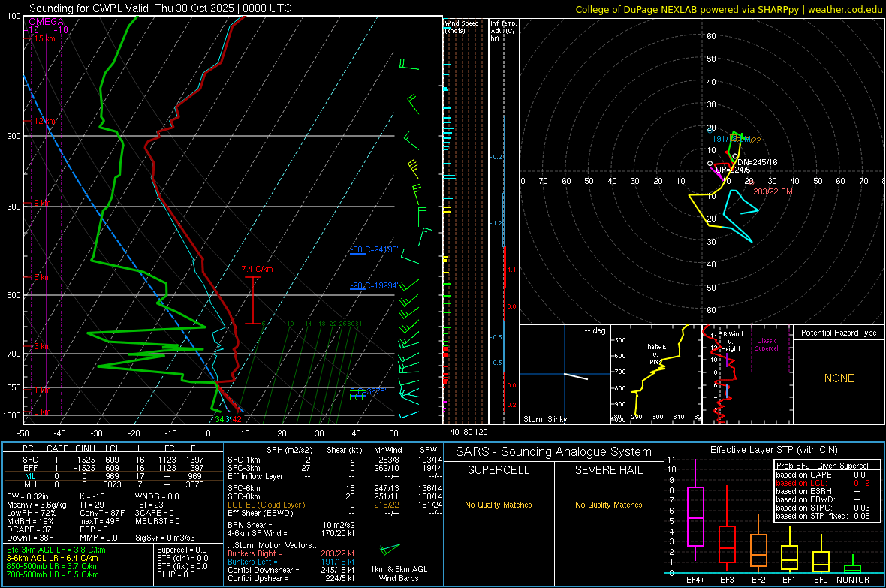
Task: Click the 'Sfc-3km AGL LR = 3.8 C/km' line
Action: pyautogui.click(x=56, y=550)
